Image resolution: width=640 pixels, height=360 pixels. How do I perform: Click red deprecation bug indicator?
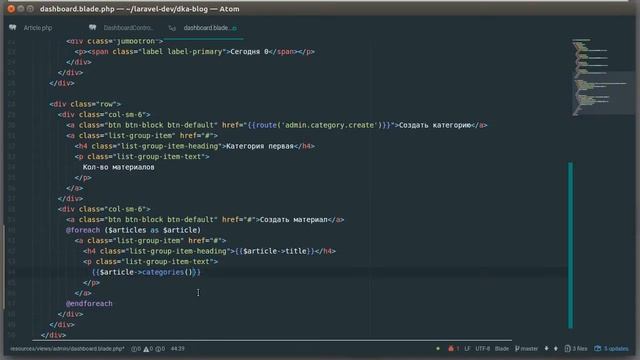click(453, 349)
